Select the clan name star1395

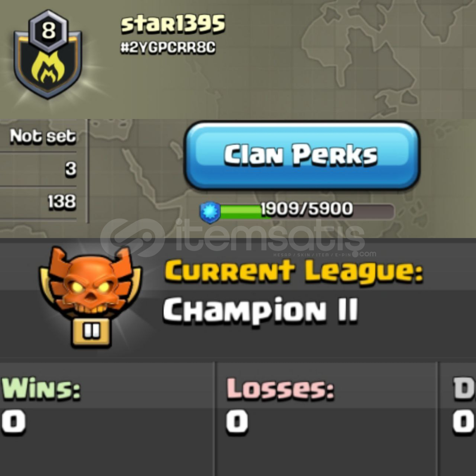pyautogui.click(x=173, y=24)
